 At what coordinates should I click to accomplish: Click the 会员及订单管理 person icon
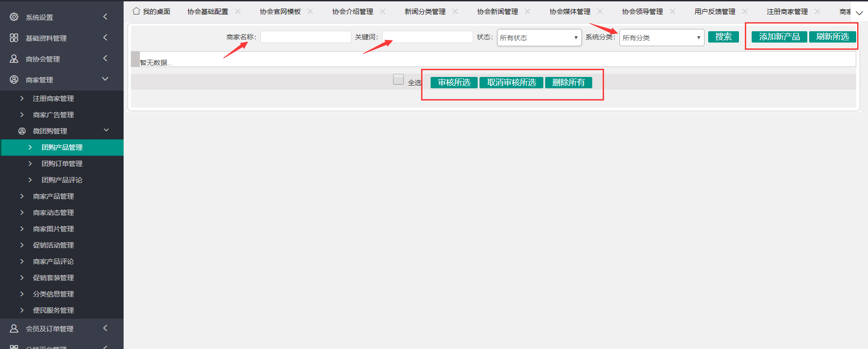(14, 329)
